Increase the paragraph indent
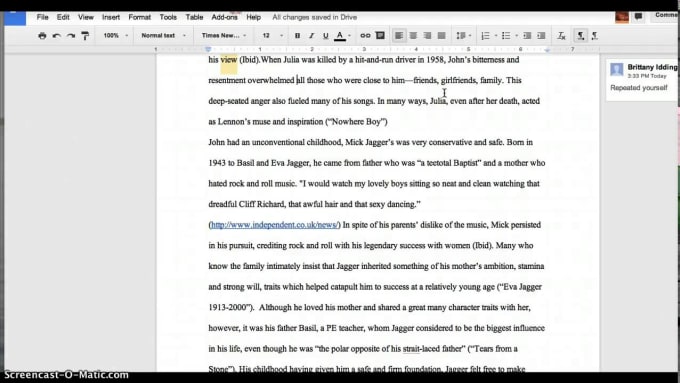The image size is (680, 383). click(541, 36)
